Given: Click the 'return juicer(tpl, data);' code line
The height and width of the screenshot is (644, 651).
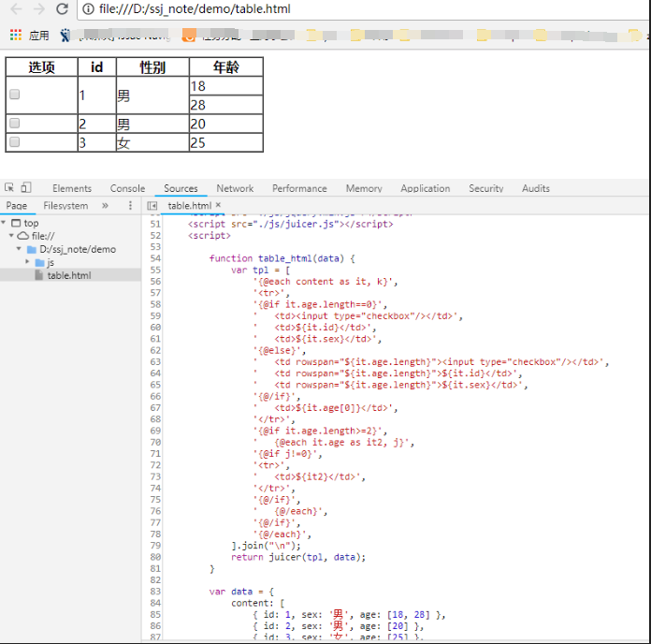Looking at the screenshot, I should click(x=298, y=557).
